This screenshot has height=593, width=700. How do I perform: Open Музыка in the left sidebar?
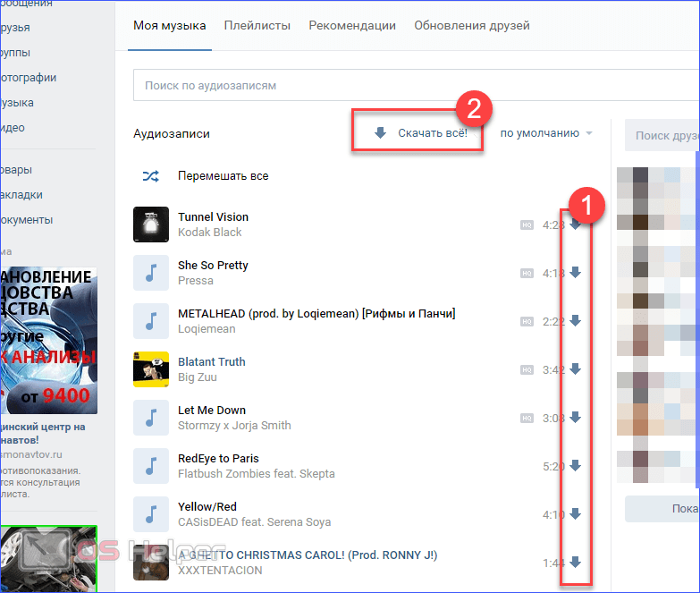pos(17,103)
